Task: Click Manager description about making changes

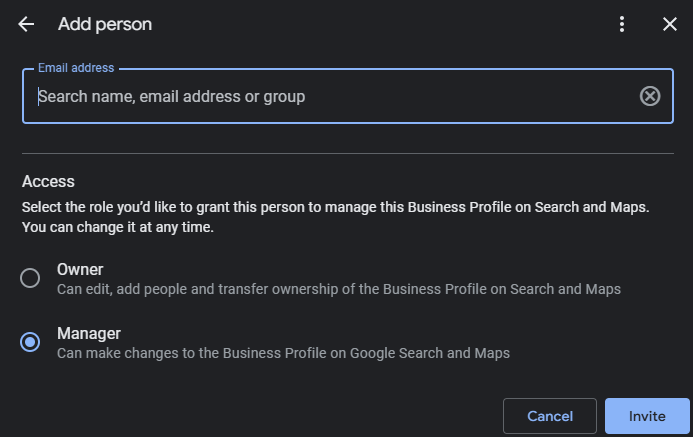Action: click(x=283, y=353)
